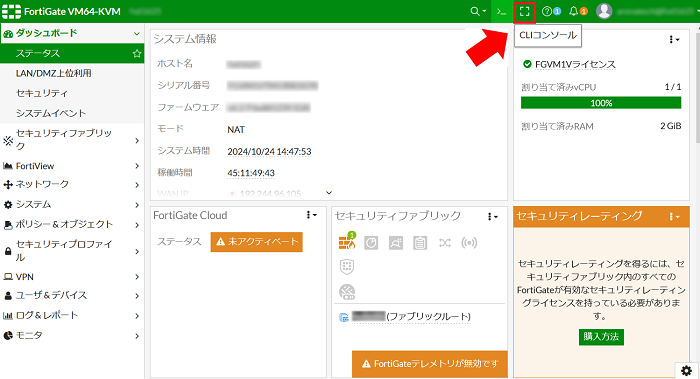Click the VPN laptop icon

(8, 277)
